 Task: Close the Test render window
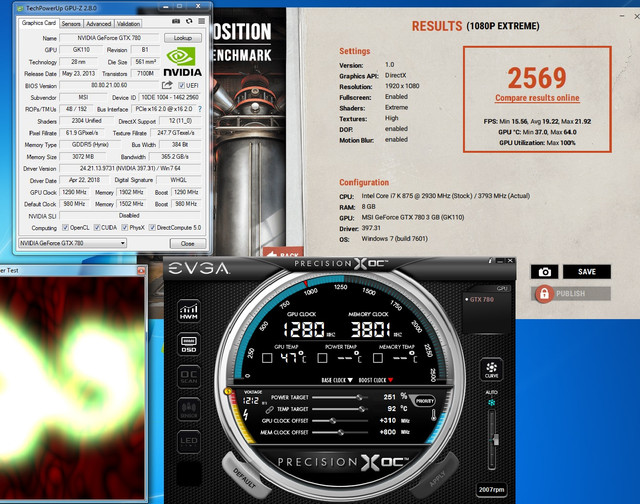(x=141, y=270)
